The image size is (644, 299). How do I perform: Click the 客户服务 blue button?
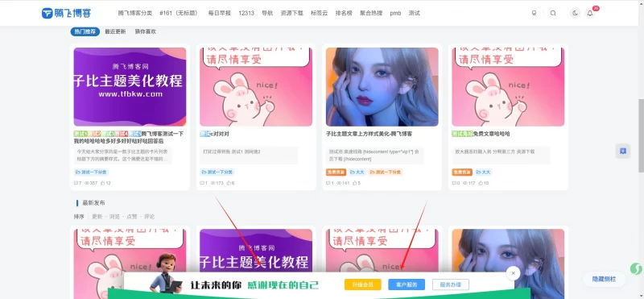pos(407,284)
